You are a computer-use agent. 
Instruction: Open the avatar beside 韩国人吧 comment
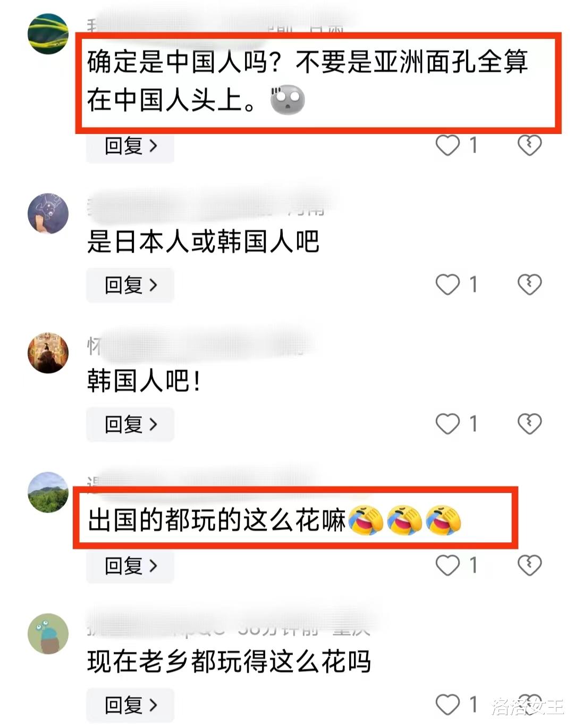[48, 353]
